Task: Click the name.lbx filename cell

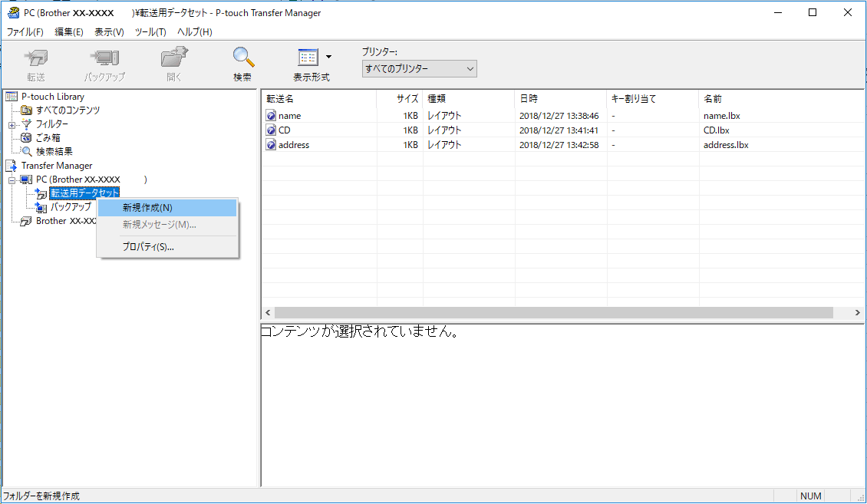Action: pyautogui.click(x=721, y=116)
